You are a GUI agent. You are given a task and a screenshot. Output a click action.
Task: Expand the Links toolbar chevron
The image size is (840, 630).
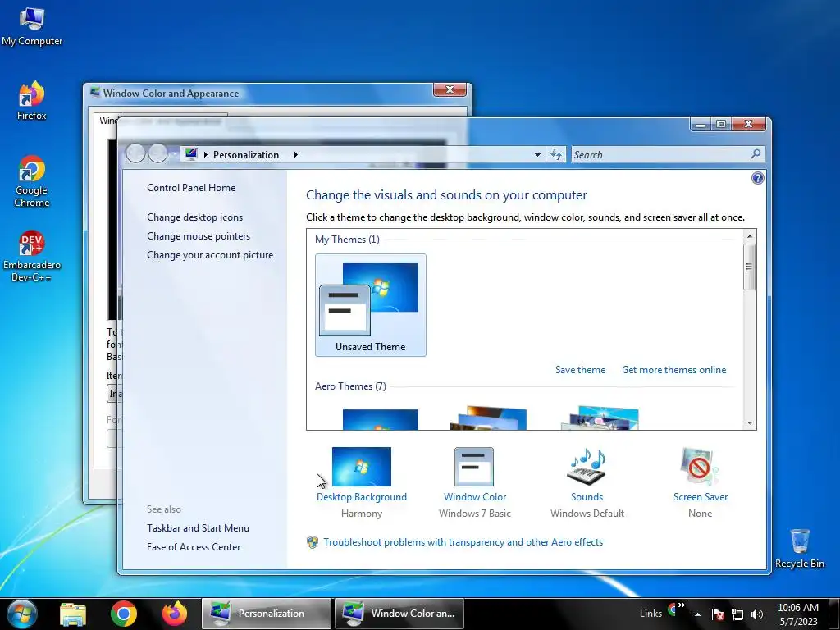pyautogui.click(x=682, y=605)
